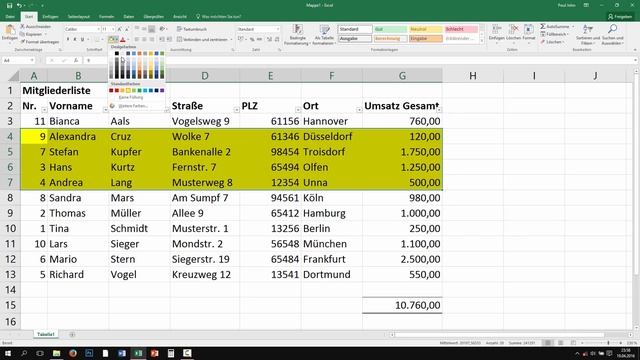Click the insert function fx icon
Image resolution: width=640 pixels, height=360 pixels.
[x=76, y=60]
